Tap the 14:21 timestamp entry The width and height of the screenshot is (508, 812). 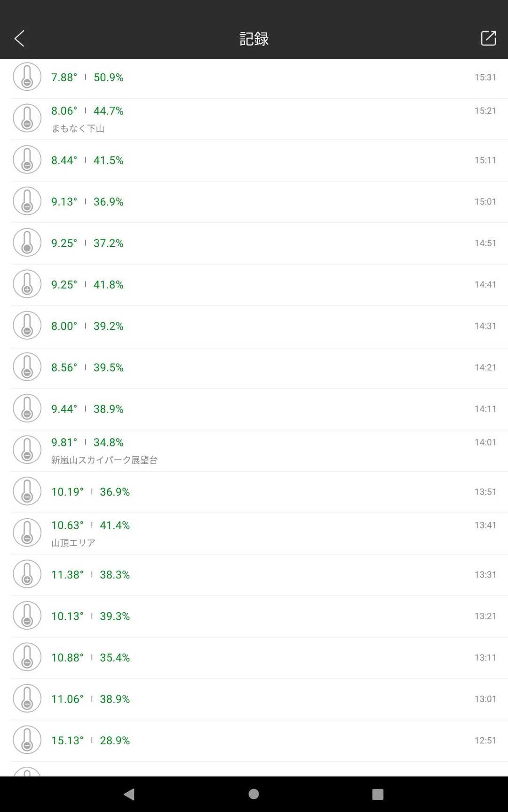[x=485, y=367]
